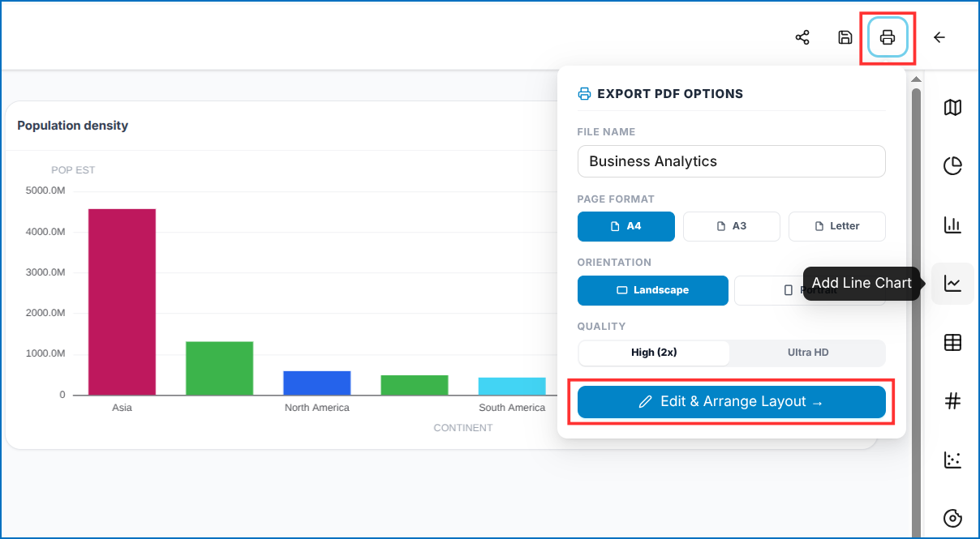
Task: Add a pie chart from sidebar
Action: (952, 166)
